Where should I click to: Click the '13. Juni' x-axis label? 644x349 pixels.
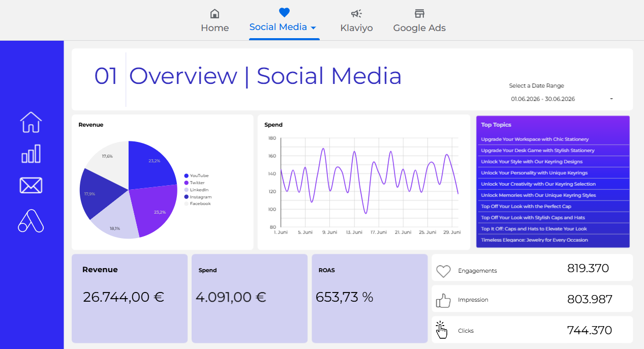[354, 232]
